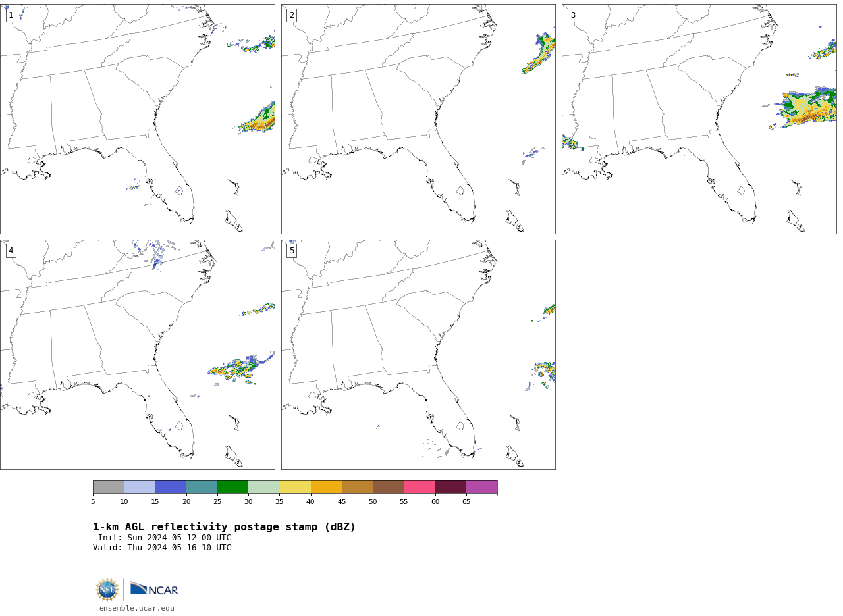Click the brown 50-55 dBZ swatch
Screen dimensions: 843x616
point(388,487)
